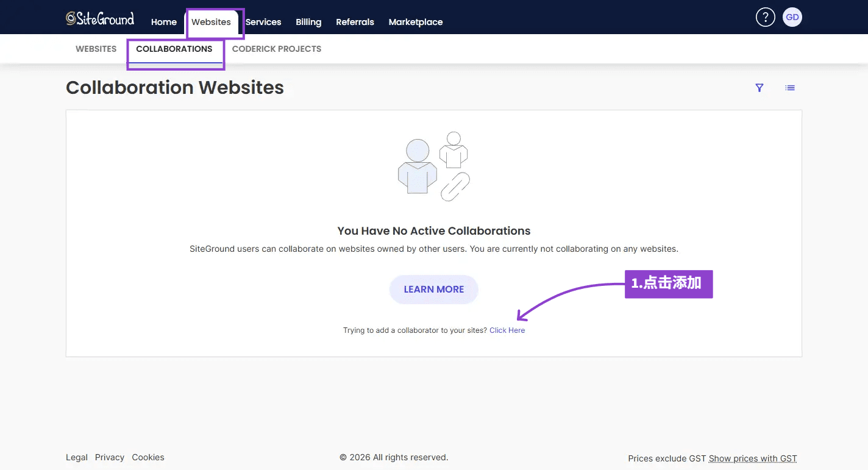Toggle 'Show prices with GST' link

point(753,458)
